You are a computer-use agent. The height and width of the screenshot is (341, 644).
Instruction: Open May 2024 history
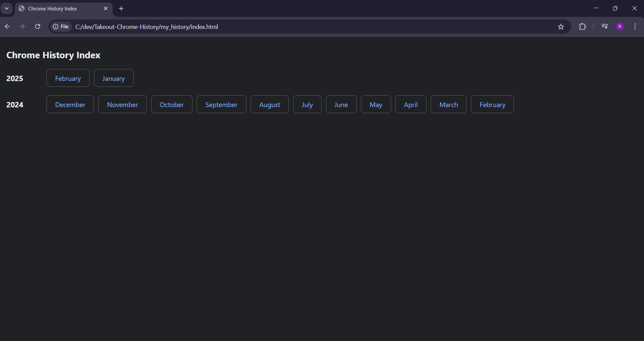[376, 104]
